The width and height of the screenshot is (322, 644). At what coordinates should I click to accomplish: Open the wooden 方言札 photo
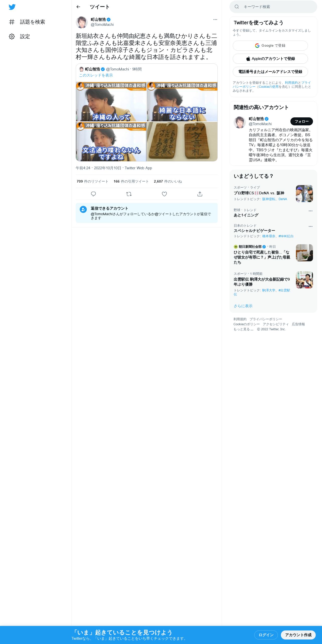182,141
